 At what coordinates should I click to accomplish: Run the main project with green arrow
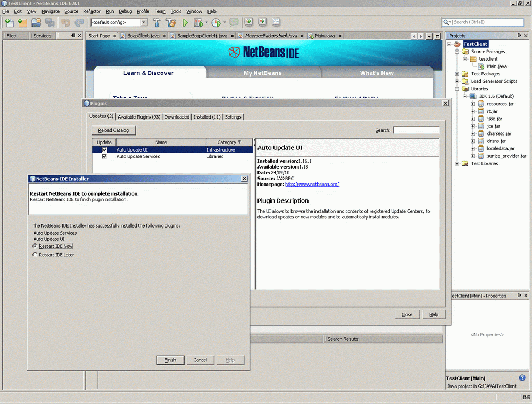point(185,23)
